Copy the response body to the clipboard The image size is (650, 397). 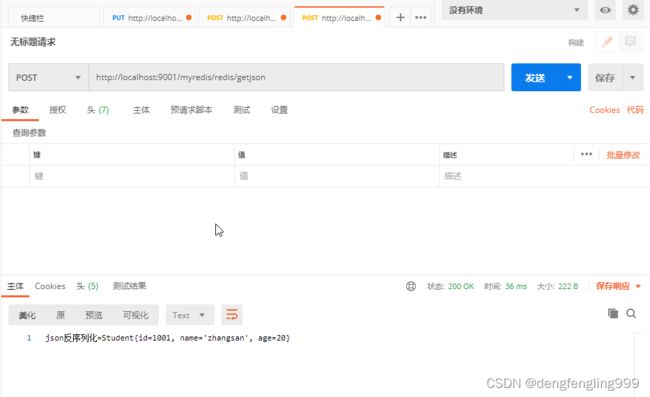tap(613, 313)
